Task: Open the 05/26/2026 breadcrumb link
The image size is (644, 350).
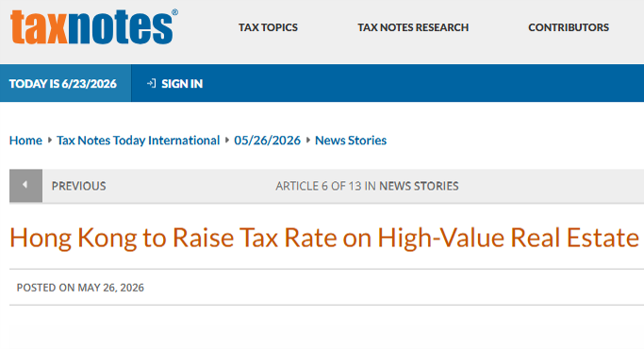Action: tap(268, 141)
